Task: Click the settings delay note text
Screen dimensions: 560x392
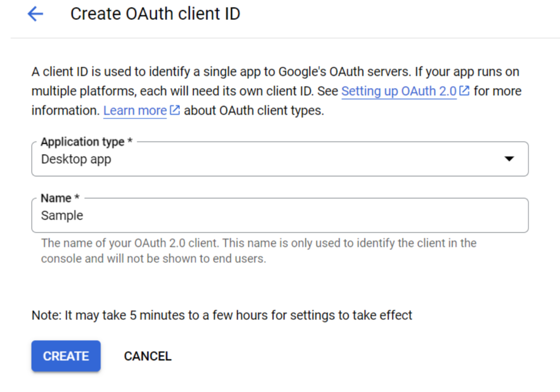Action: (x=222, y=315)
